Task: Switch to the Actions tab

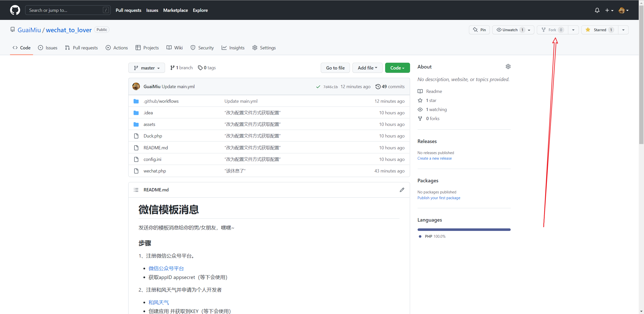Action: 117,48
